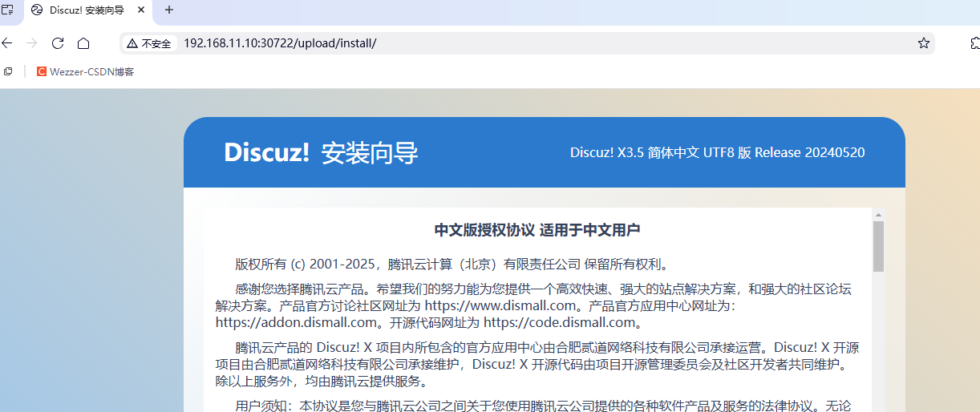The height and width of the screenshot is (412, 980).
Task: Click the forward navigation arrow
Action: [31, 43]
